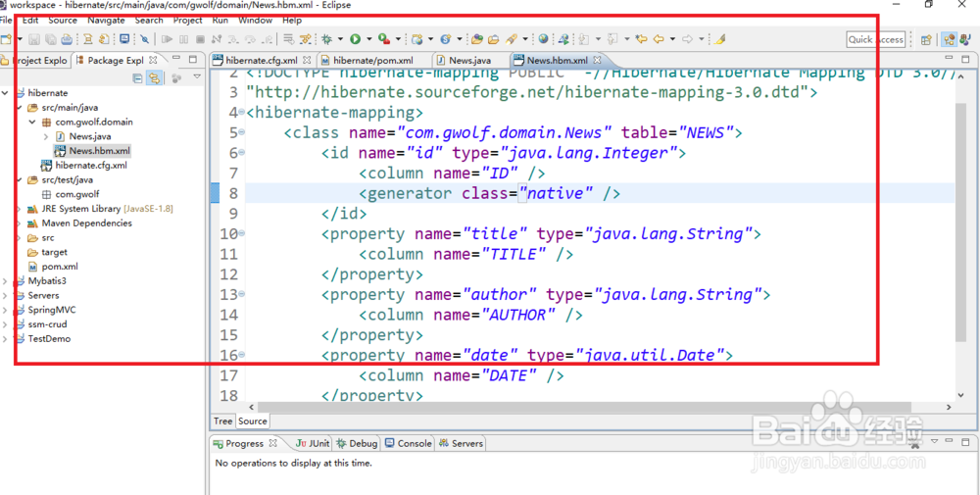Open the Back history dropdown arrow
The height and width of the screenshot is (495, 980).
[x=672, y=39]
